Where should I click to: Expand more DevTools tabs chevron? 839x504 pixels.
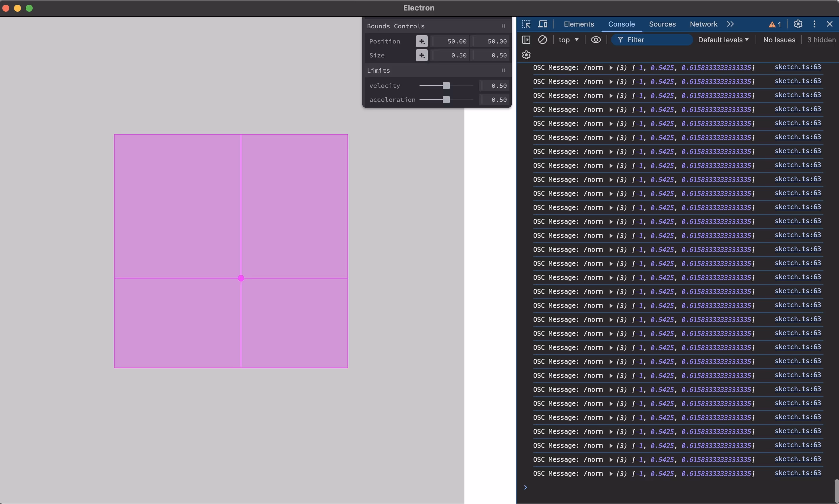[x=730, y=24]
